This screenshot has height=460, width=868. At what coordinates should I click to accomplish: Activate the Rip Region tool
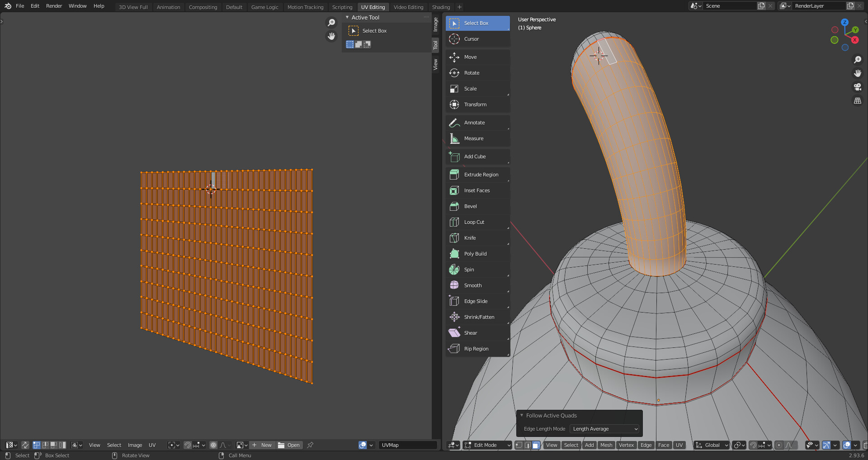(477, 349)
